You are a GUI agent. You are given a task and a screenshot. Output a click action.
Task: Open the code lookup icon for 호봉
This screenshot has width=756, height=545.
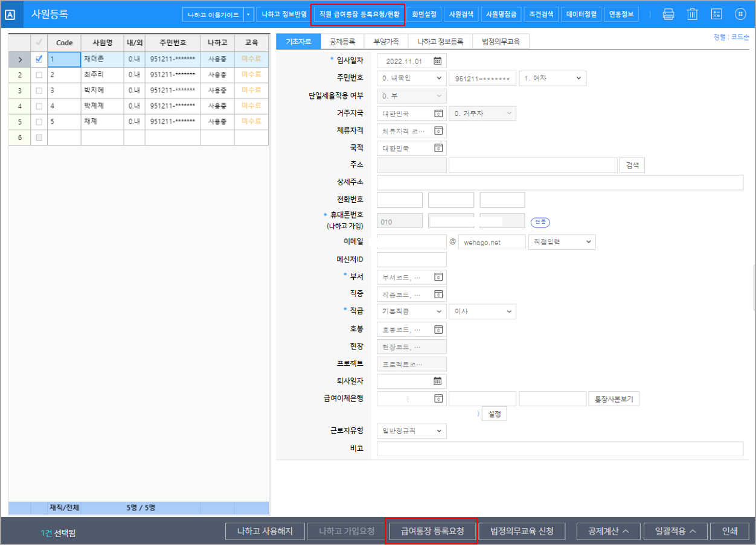point(439,330)
